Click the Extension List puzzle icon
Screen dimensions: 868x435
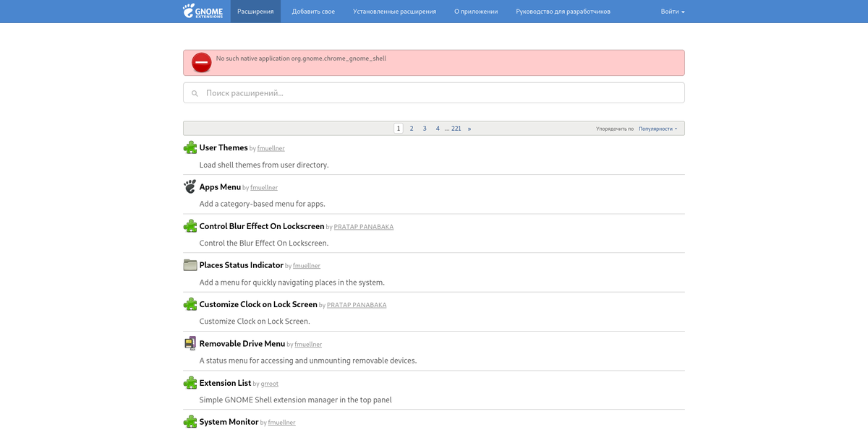click(190, 382)
